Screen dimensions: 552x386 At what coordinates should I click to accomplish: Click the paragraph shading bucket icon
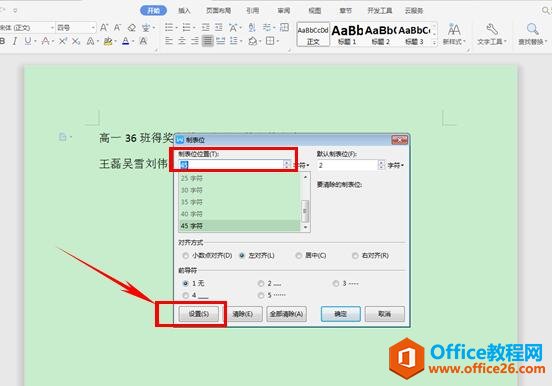click(x=252, y=41)
